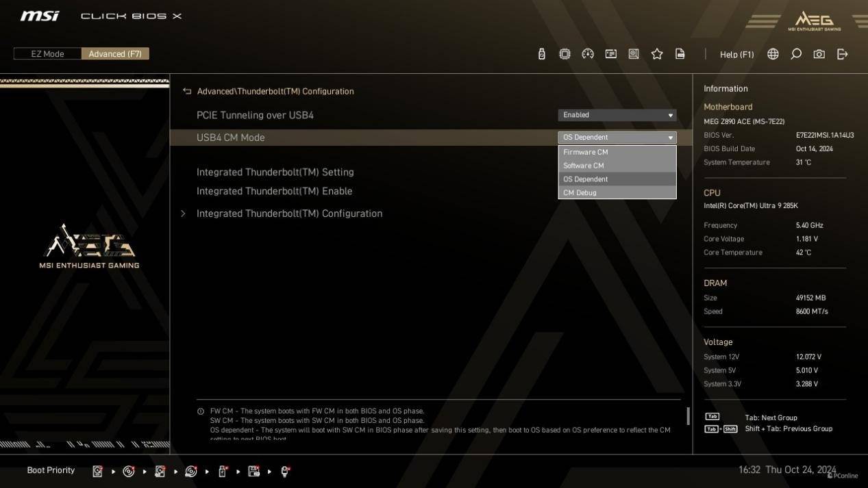Select Integrated Thunderbolt(TM) Enable row
Viewport: 868px width, 488px height.
point(274,191)
